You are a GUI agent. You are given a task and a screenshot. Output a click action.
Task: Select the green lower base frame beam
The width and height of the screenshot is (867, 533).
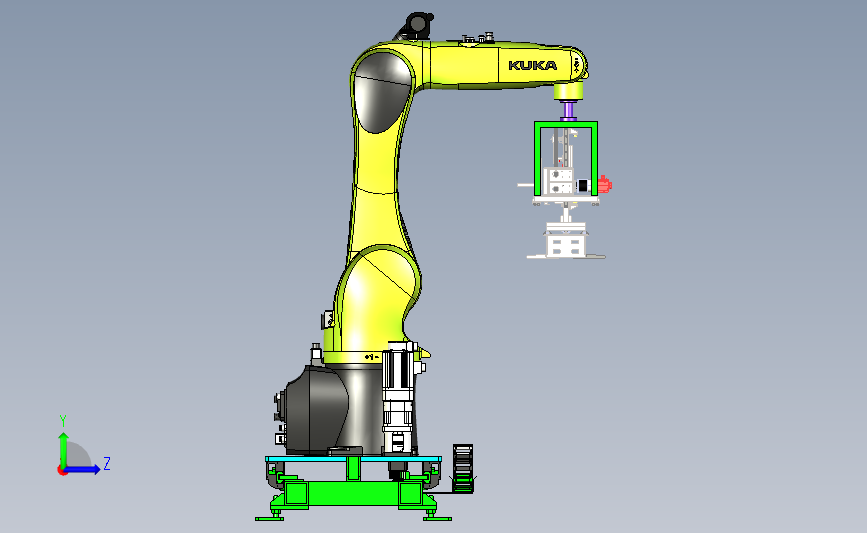point(354,493)
